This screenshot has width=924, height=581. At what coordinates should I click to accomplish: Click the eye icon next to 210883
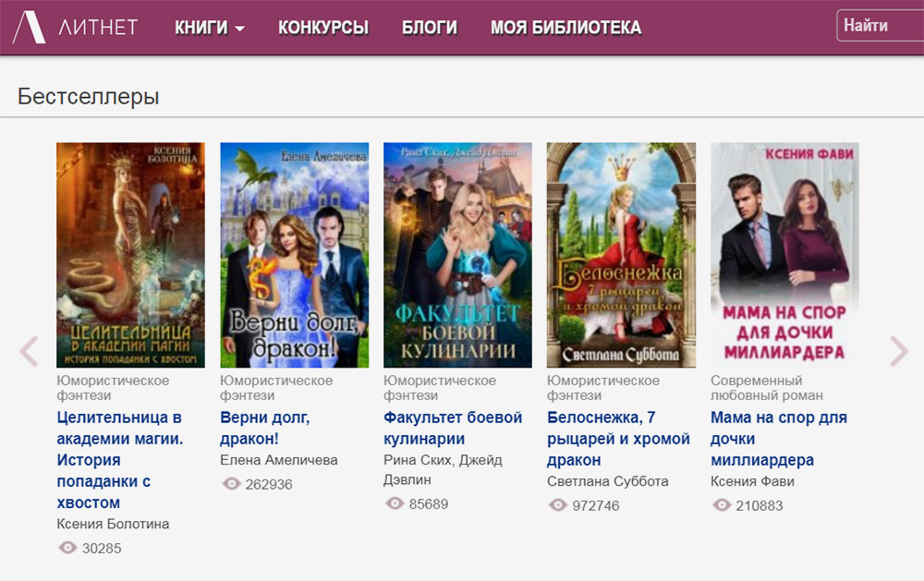pos(722,505)
